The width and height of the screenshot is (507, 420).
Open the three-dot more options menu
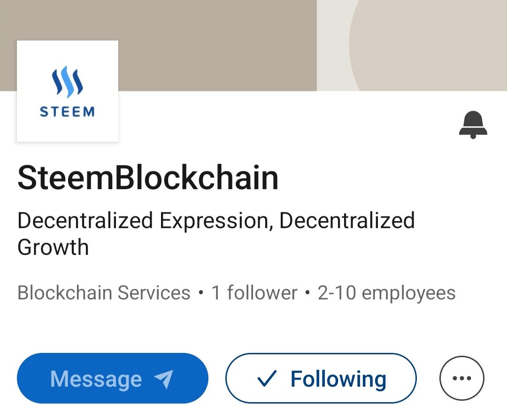tap(462, 378)
